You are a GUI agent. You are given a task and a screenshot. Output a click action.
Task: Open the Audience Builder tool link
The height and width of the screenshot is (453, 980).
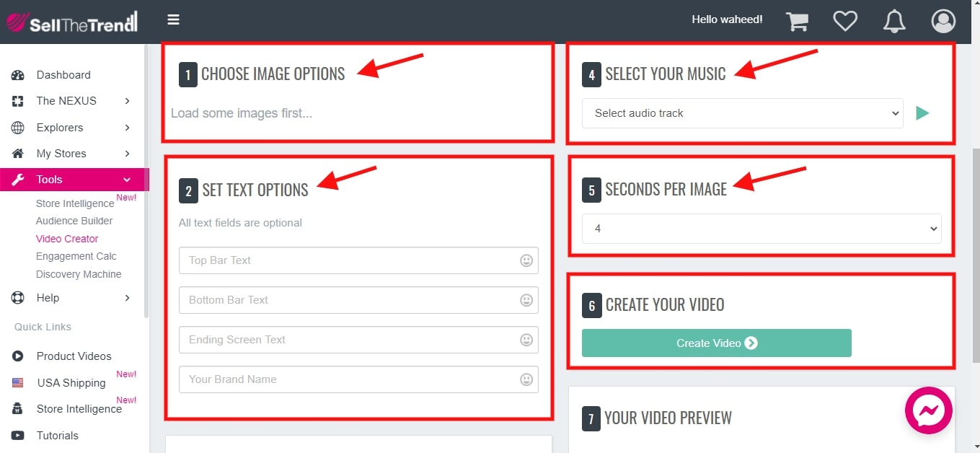pos(74,221)
